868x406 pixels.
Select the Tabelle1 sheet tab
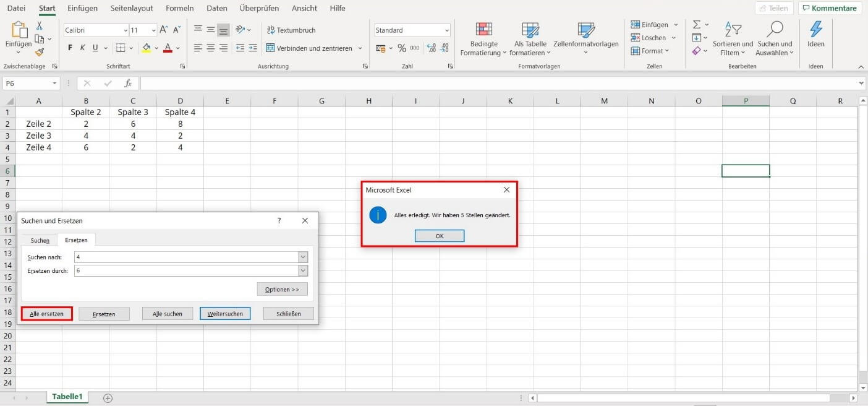tap(67, 397)
